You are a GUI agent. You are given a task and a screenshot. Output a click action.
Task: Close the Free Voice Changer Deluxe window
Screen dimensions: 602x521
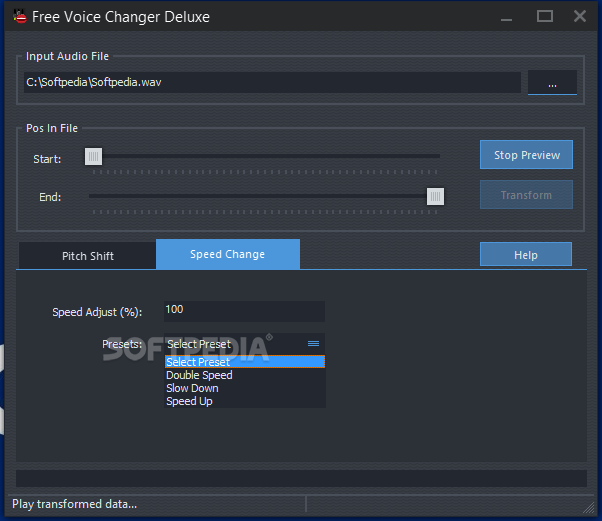pyautogui.click(x=580, y=16)
